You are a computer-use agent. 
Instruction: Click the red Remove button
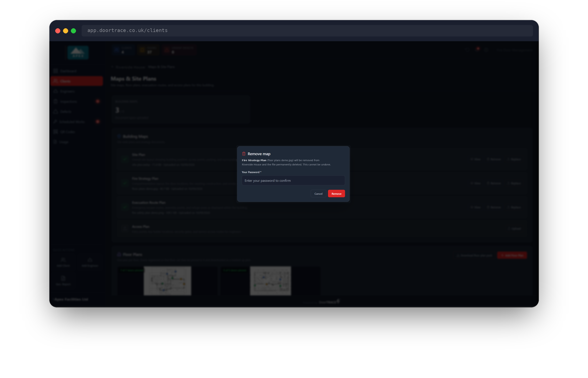pos(336,194)
